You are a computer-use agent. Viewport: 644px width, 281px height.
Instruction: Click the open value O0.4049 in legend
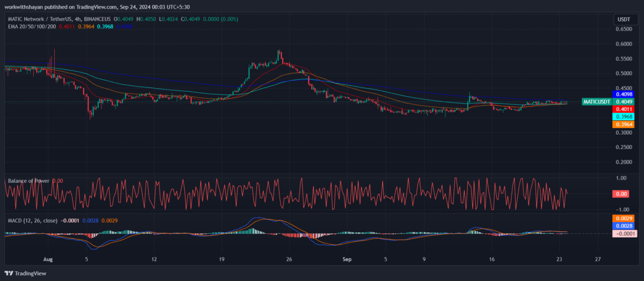coord(124,19)
